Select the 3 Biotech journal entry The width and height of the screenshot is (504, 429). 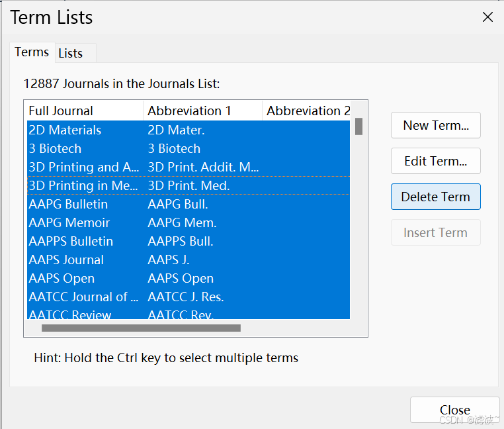click(55, 149)
